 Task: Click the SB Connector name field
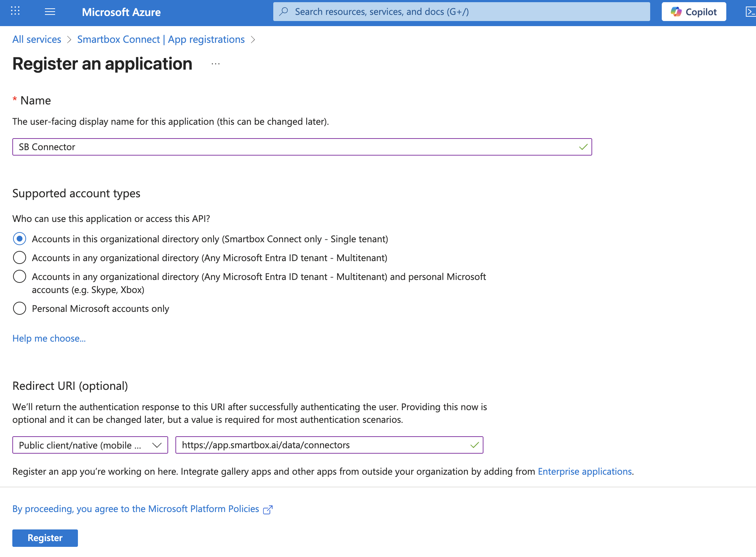tap(290, 147)
